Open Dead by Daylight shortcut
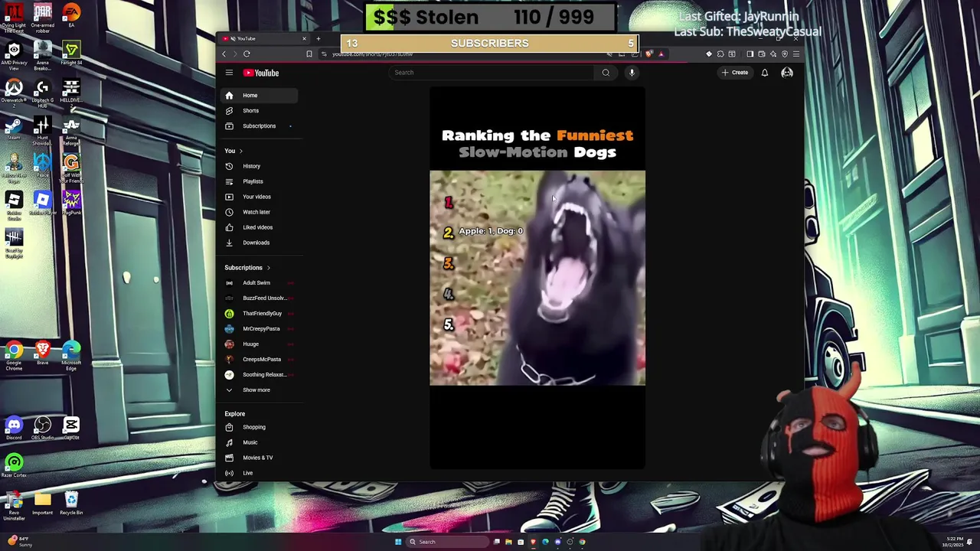This screenshot has width=980, height=551. (x=14, y=244)
